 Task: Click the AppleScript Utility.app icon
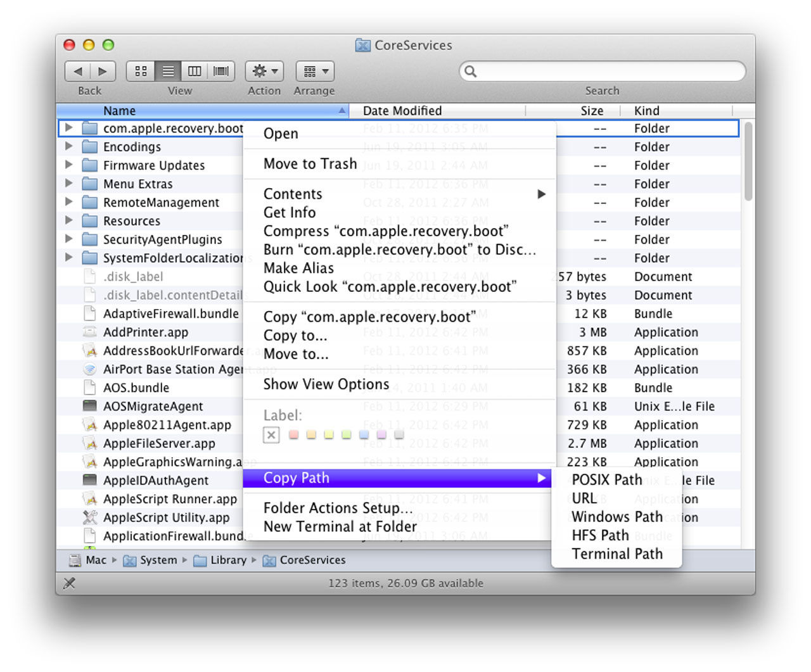90,517
